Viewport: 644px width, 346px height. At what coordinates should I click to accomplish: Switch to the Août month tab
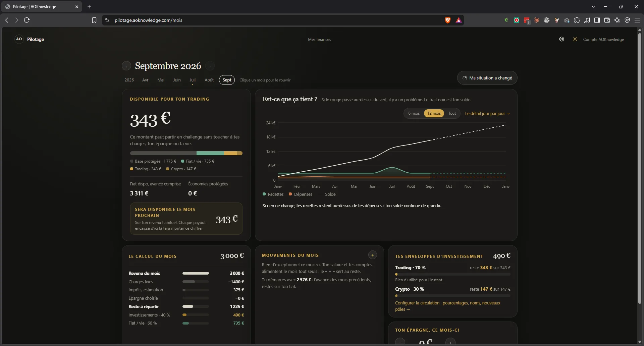(209, 80)
